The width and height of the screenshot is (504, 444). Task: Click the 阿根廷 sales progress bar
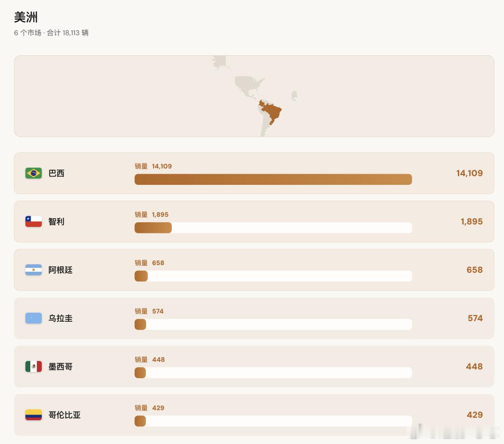[x=273, y=276]
